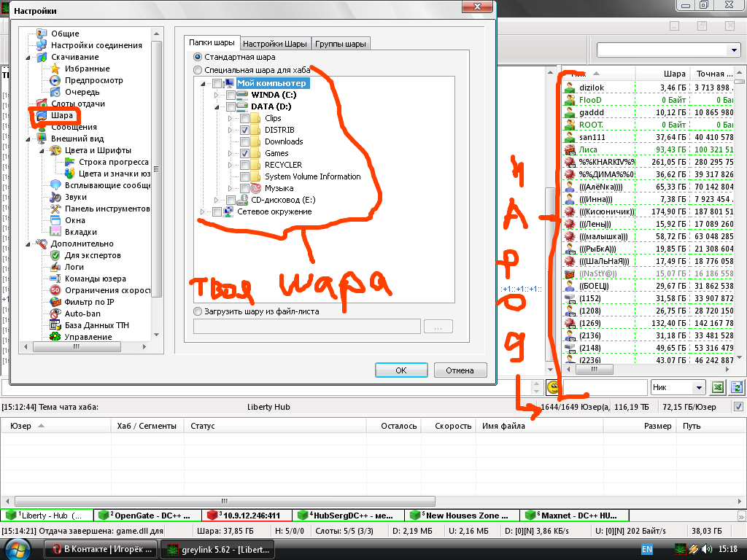This screenshot has width=747, height=560.
Task: Click the OK button
Action: pos(401,370)
